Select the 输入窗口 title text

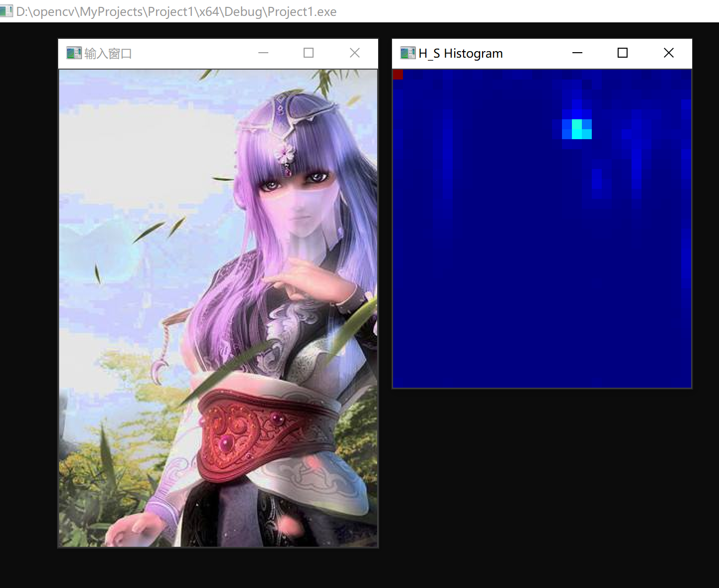pos(108,54)
